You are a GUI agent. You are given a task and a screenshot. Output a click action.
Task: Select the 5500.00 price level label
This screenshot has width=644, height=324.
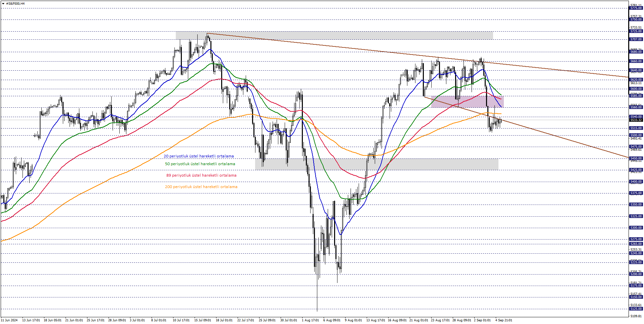[x=636, y=135]
